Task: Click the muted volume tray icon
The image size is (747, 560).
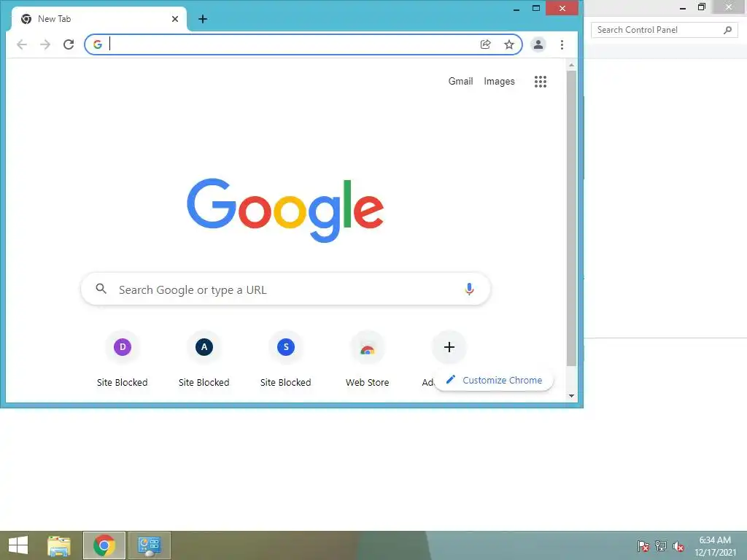Action: tap(678, 546)
